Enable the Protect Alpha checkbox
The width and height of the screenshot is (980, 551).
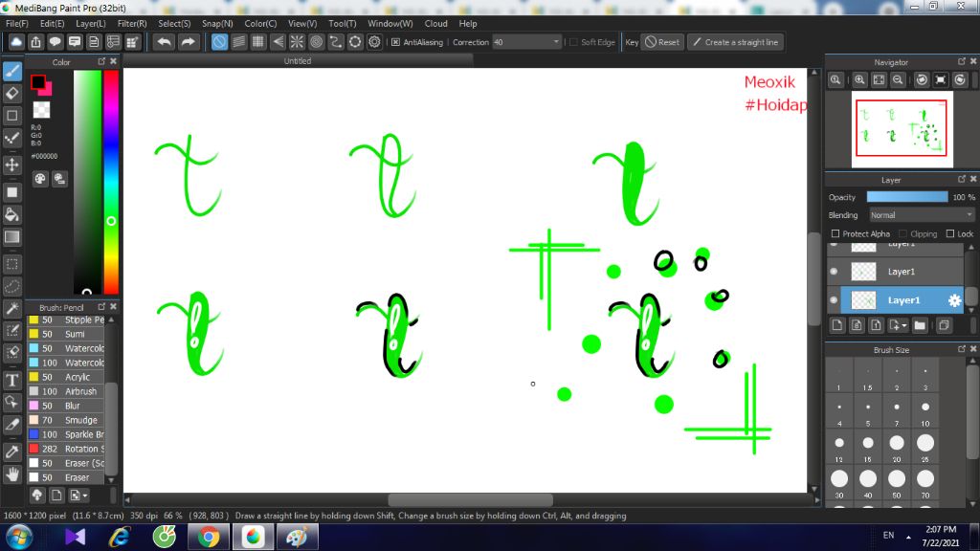[835, 233]
